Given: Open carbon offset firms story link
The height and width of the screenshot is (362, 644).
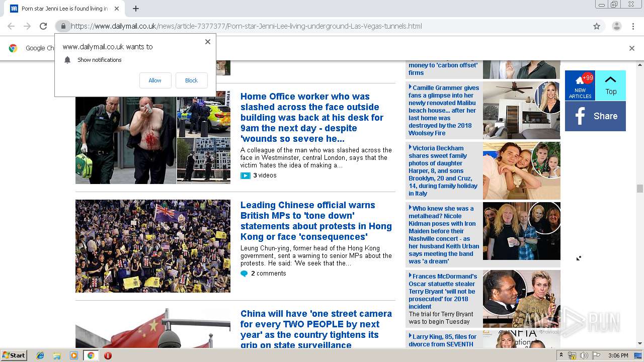Looking at the screenshot, I should (x=443, y=69).
